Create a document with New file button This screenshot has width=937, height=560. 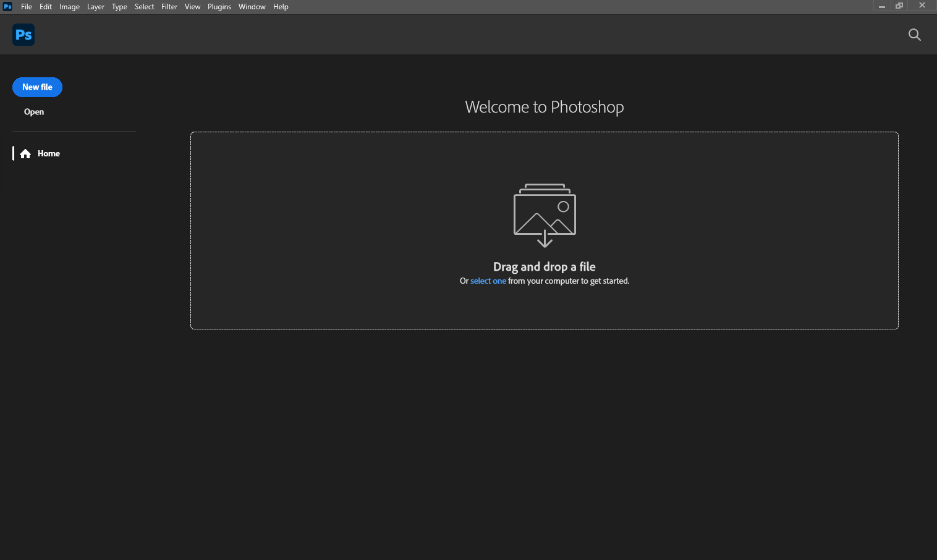[x=37, y=87]
